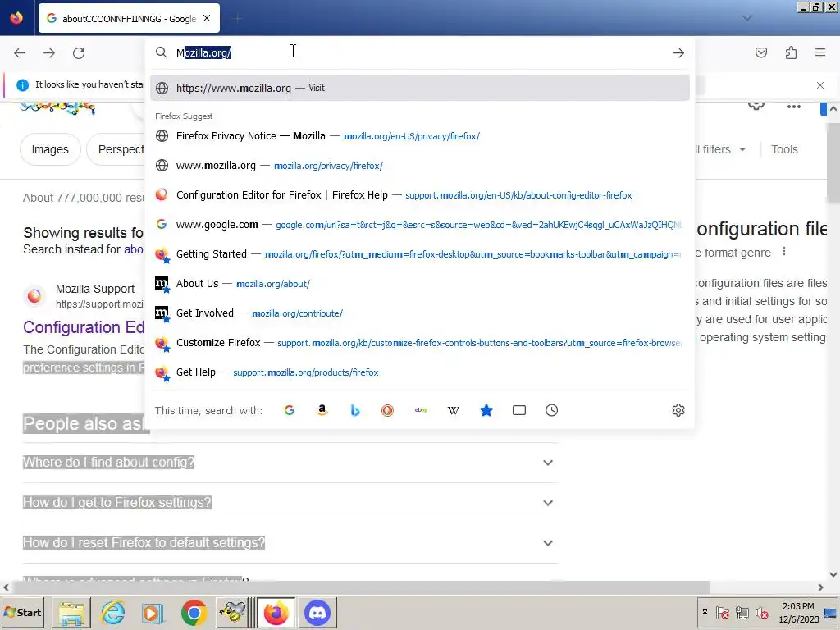Search this time with Google
This screenshot has height=630, width=840.
pos(290,410)
